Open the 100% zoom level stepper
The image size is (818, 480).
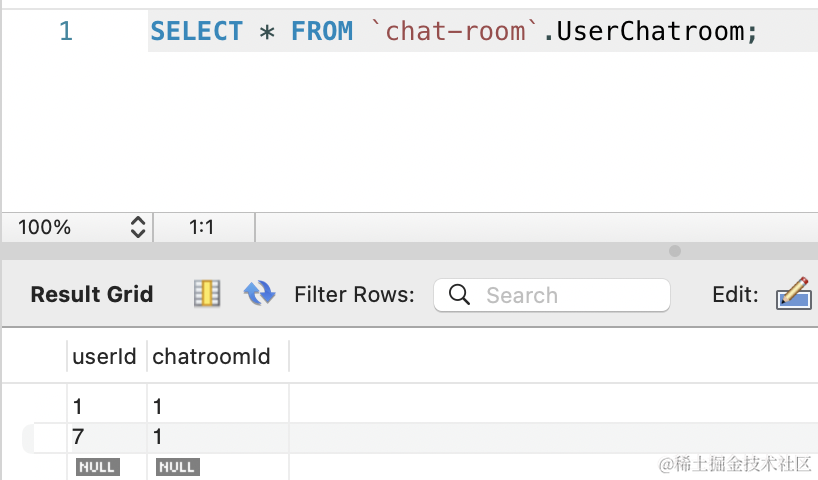point(138,227)
